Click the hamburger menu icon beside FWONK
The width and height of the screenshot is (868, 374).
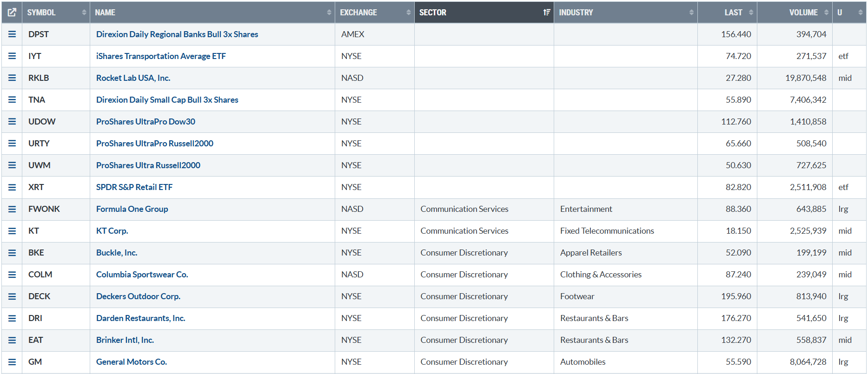tap(12, 209)
